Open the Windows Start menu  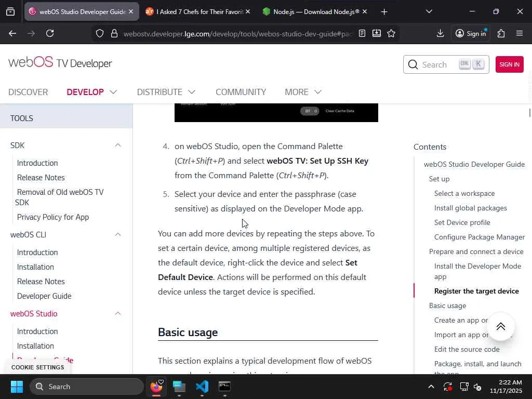17,387
